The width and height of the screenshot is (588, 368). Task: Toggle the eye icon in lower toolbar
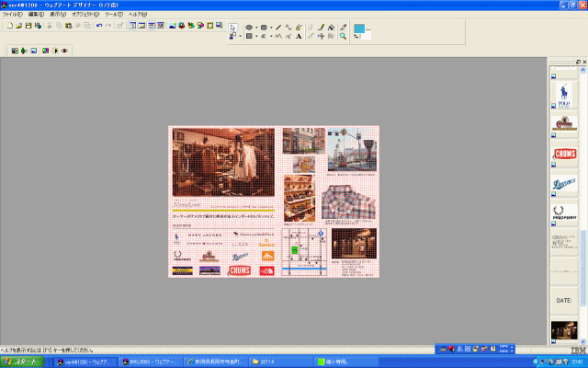click(x=64, y=51)
